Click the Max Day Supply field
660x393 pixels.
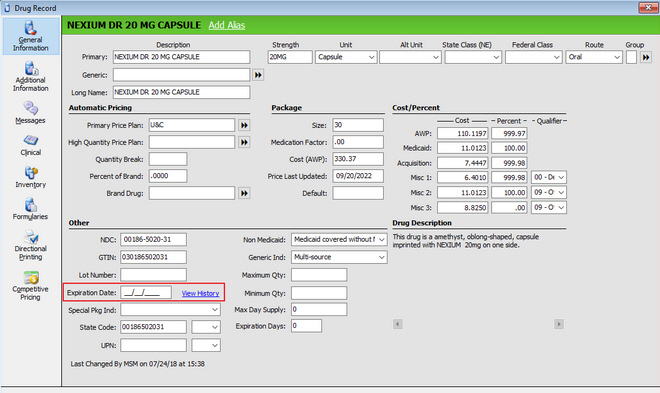(x=319, y=309)
